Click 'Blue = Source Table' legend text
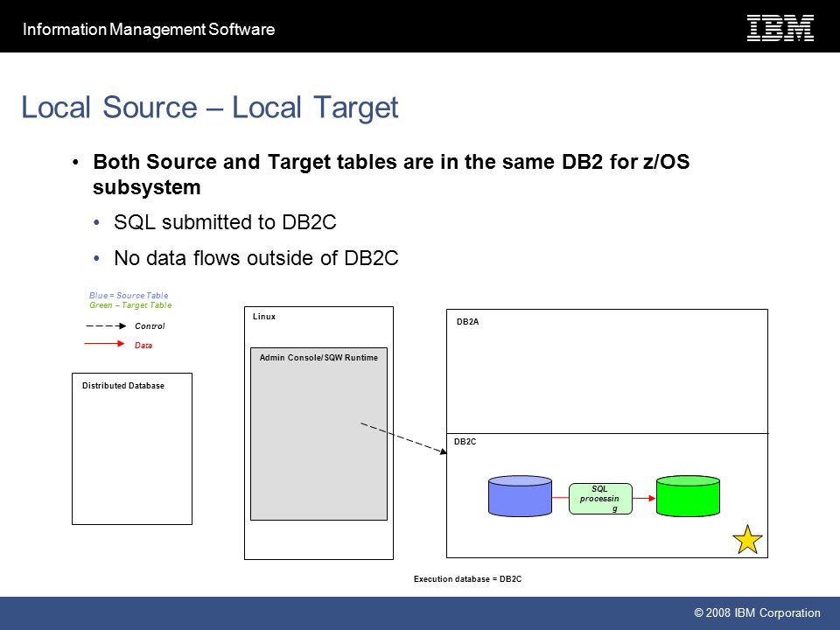 tap(129, 295)
